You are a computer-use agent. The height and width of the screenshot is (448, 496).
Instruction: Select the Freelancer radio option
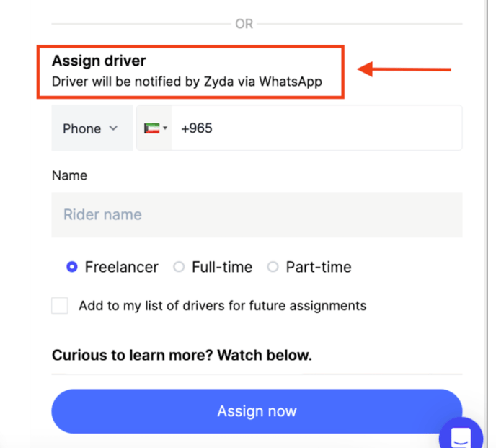72,267
